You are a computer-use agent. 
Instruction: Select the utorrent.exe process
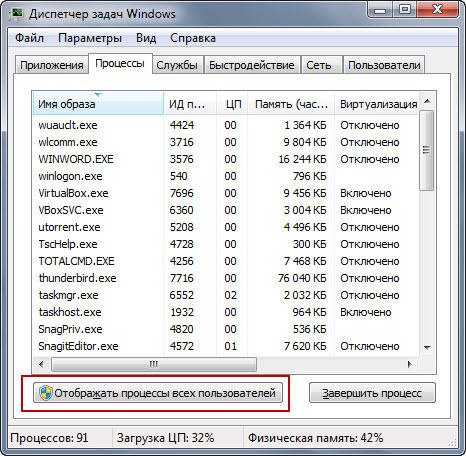coord(226,227)
